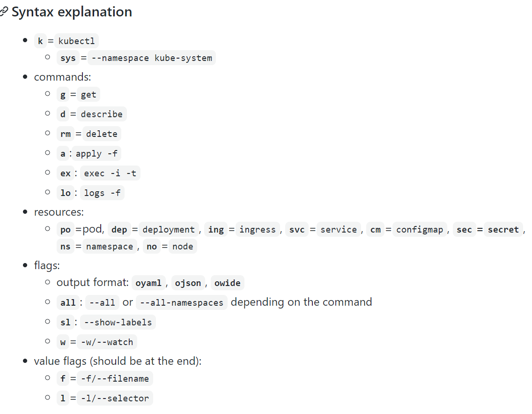Click the ingress code label
The image size is (532, 414).
[258, 230]
